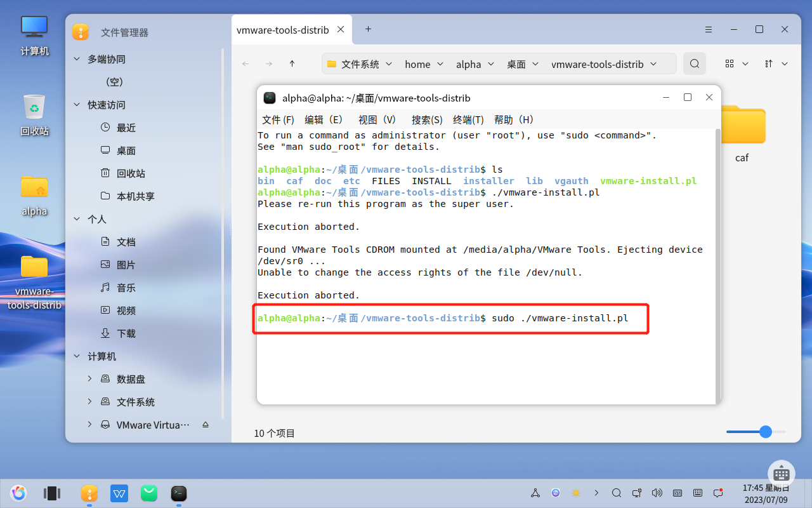Collapse the 个人 sidebar section

click(77, 219)
